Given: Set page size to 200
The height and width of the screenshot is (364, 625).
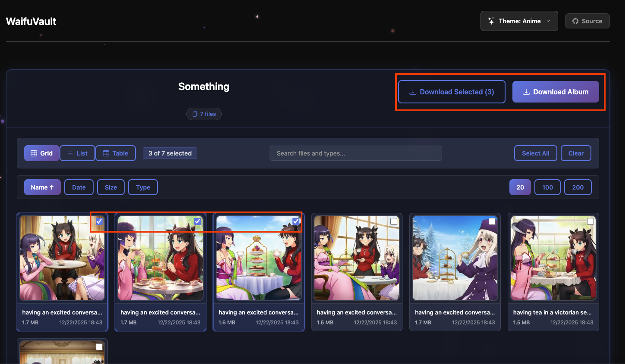Looking at the screenshot, I should (578, 187).
